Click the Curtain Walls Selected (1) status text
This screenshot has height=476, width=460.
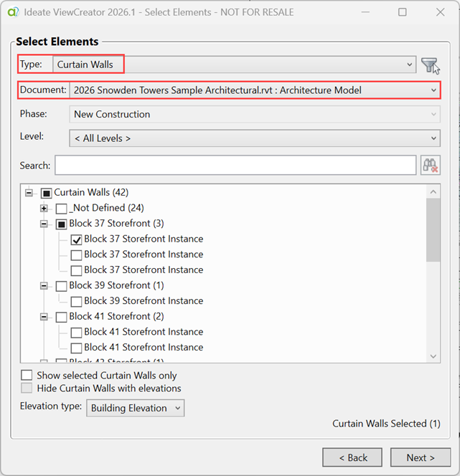pos(386,424)
